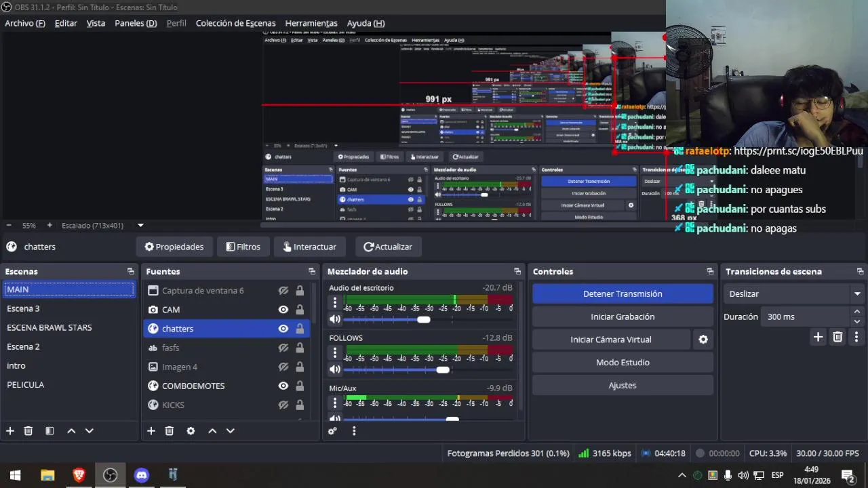Image resolution: width=868 pixels, height=488 pixels.
Task: Increase transition duration with up stepper
Action: tap(856, 312)
